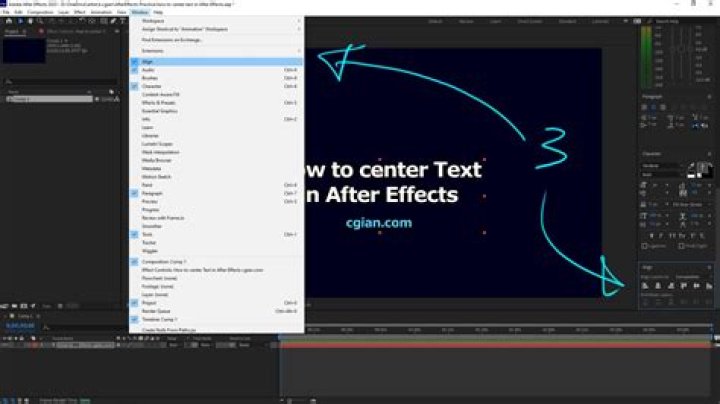This screenshot has height=404, width=720.
Task: Open the font family dropdown
Action: click(x=661, y=166)
